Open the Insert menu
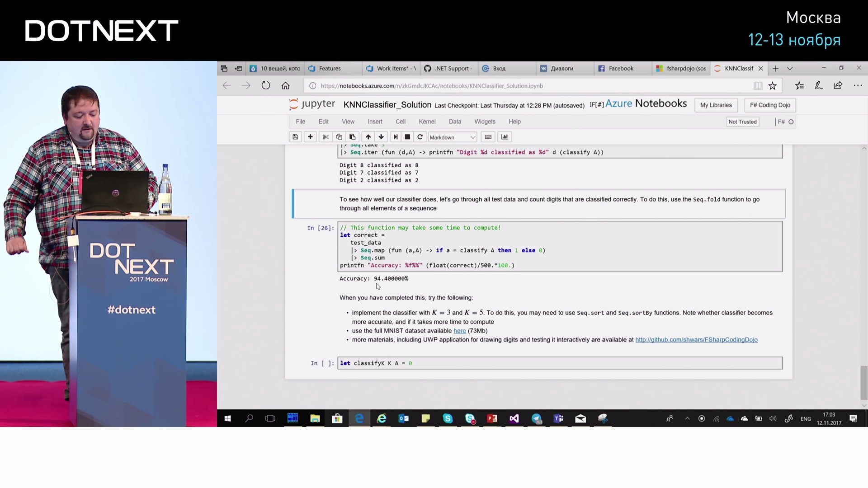The height and width of the screenshot is (488, 868). (x=375, y=122)
